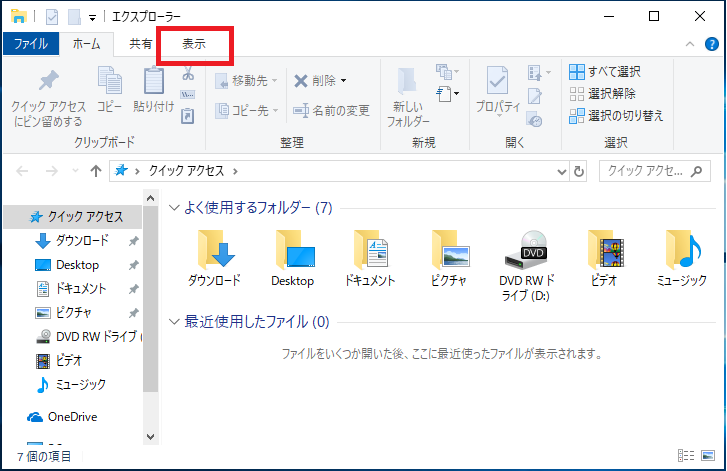727x471 pixels.
Task: Open Quick Access Toolbar customize dropdown
Action: pyautogui.click(x=92, y=18)
